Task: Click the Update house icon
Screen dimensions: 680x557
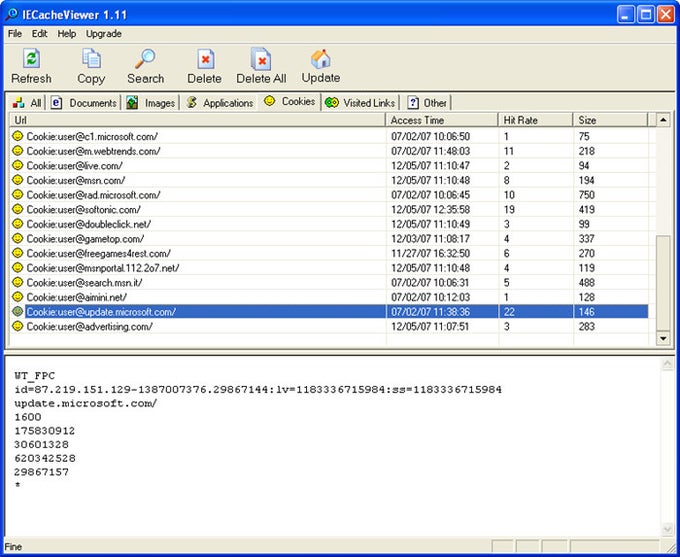Action: (321, 59)
